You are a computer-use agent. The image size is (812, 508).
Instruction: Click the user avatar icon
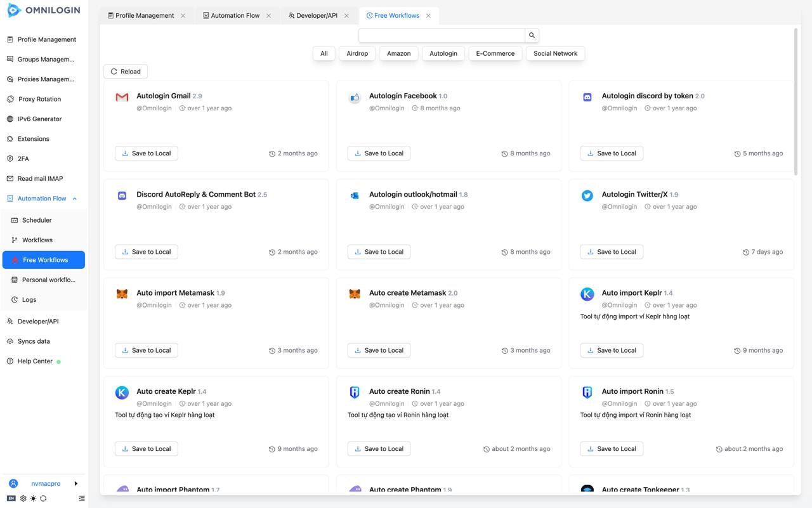13,483
